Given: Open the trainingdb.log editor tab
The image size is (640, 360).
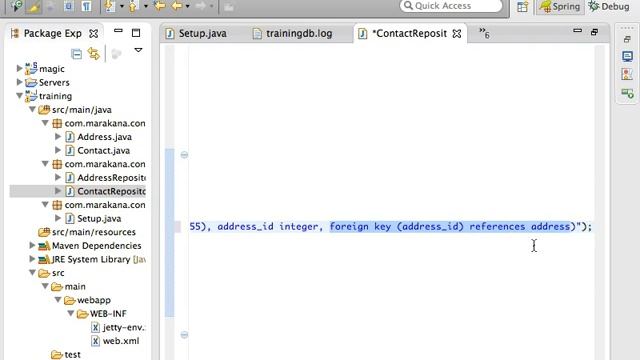Looking at the screenshot, I should [x=292, y=33].
